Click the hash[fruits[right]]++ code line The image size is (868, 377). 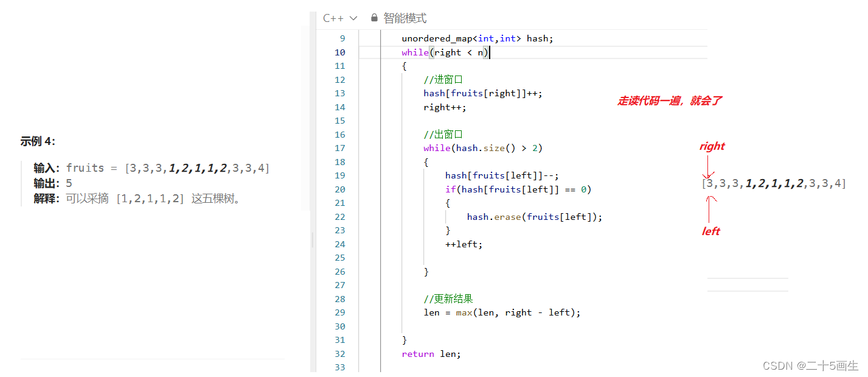point(482,93)
